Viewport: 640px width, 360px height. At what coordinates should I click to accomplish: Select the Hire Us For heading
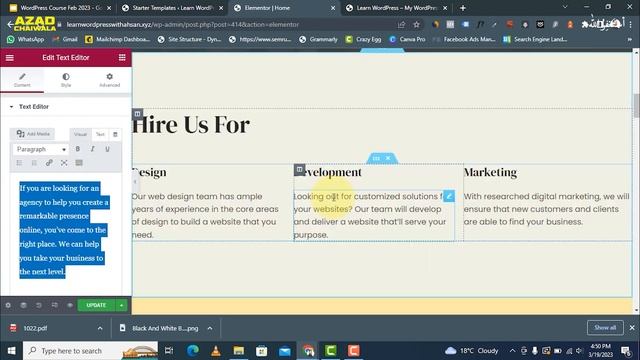point(191,124)
